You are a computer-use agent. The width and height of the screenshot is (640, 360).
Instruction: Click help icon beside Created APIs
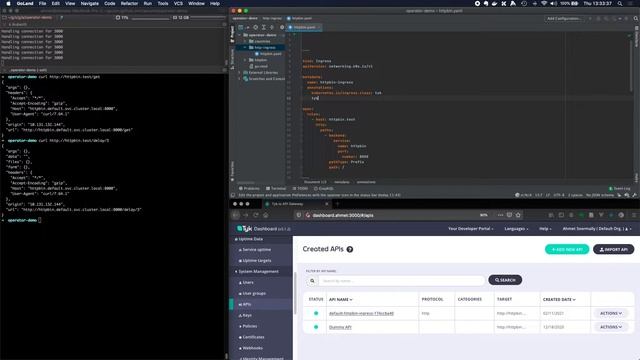point(350,249)
